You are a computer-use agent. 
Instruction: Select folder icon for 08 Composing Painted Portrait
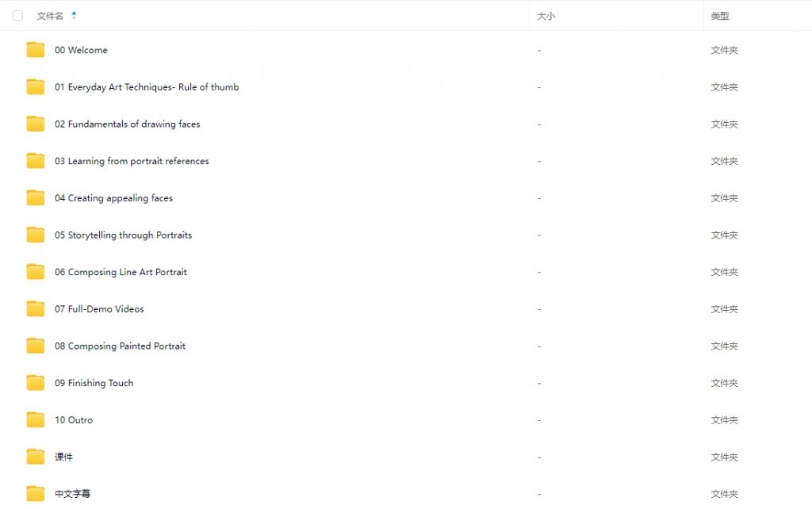pos(35,346)
